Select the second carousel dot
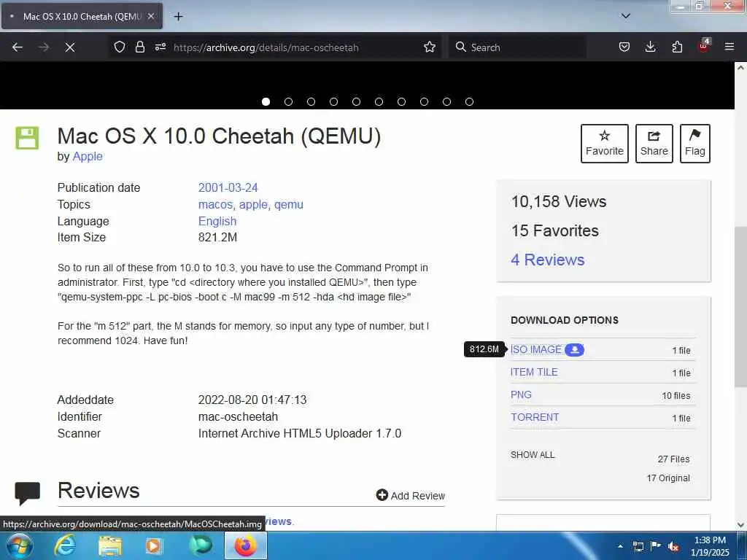The image size is (747, 560). pos(288,101)
